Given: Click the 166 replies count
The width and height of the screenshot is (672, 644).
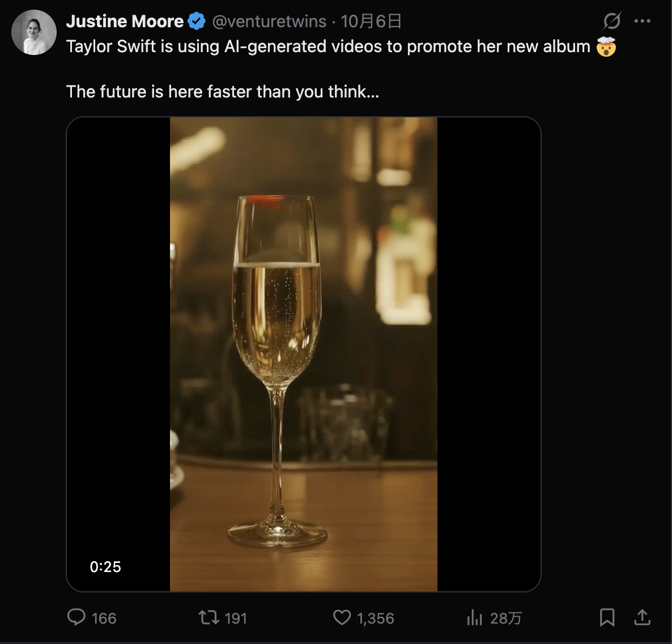Looking at the screenshot, I should point(104,618).
